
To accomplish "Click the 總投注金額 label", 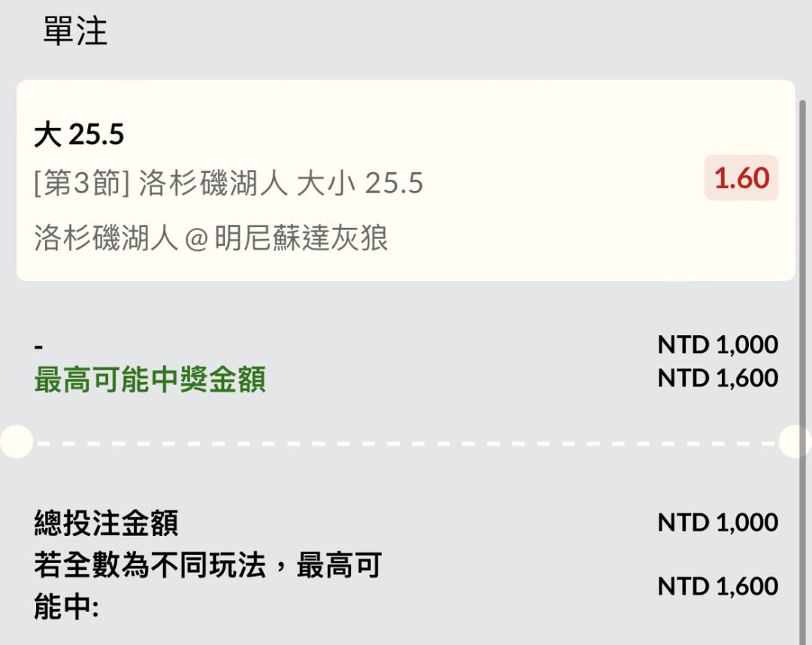I will pyautogui.click(x=106, y=523).
